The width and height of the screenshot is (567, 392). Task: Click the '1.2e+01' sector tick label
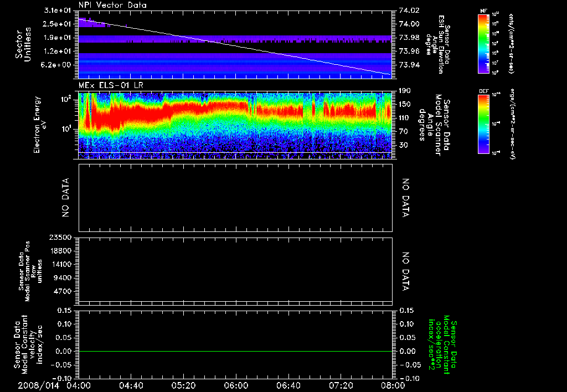pyautogui.click(x=57, y=51)
